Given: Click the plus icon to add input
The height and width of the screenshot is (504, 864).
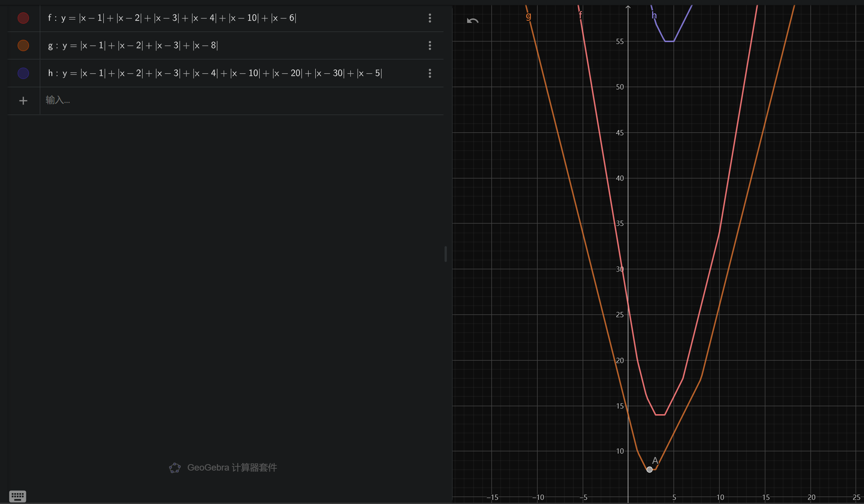Looking at the screenshot, I should tap(23, 101).
